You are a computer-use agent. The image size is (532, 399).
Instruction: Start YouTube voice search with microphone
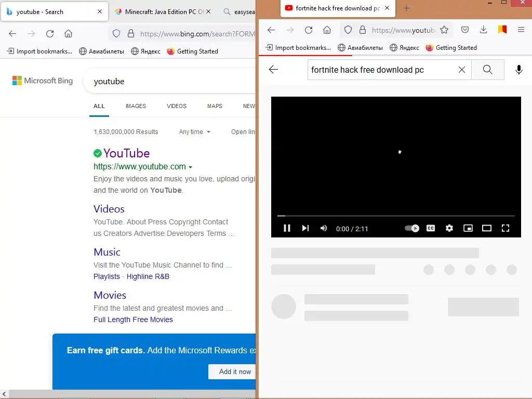point(518,70)
